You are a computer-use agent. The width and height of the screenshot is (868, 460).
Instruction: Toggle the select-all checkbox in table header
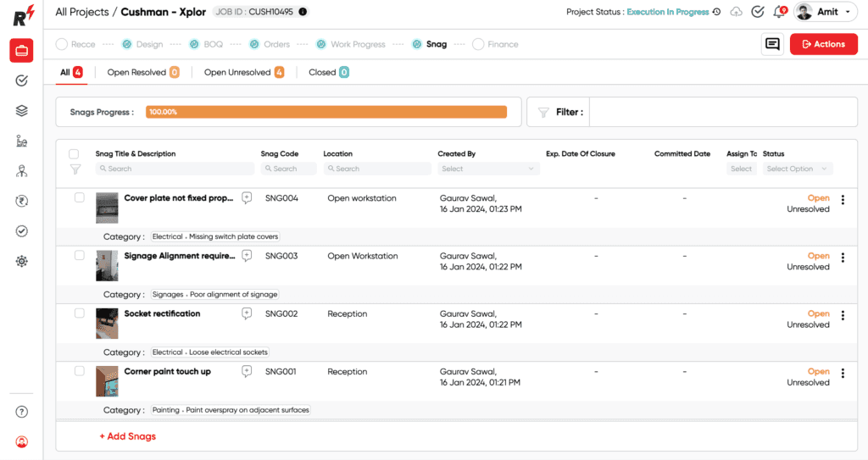coord(74,154)
